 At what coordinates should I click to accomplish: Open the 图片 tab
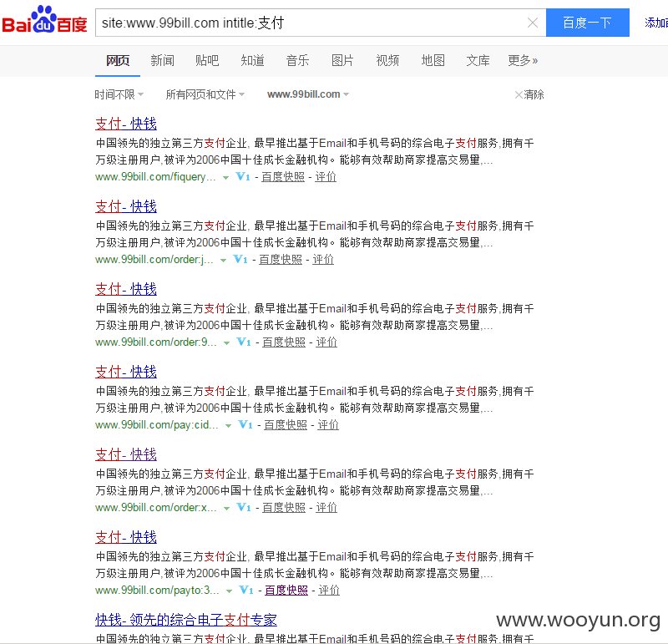tap(342, 60)
